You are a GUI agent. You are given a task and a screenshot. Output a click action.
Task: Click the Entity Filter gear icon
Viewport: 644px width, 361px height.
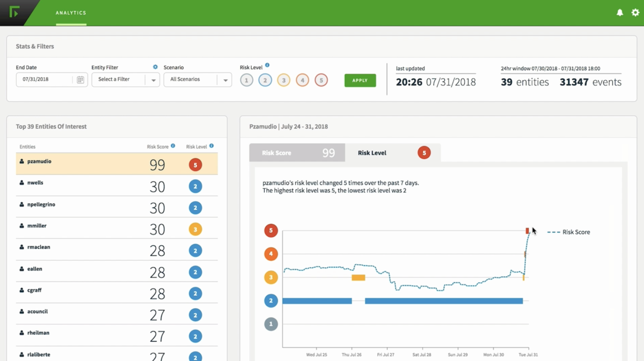pyautogui.click(x=155, y=67)
